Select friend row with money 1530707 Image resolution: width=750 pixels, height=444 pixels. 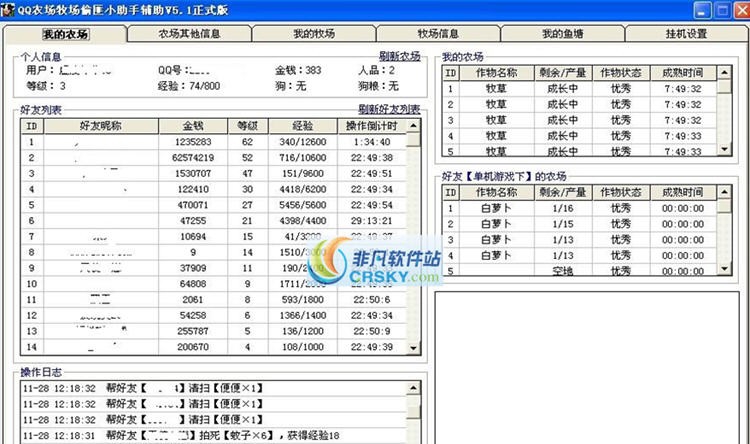[x=214, y=174]
